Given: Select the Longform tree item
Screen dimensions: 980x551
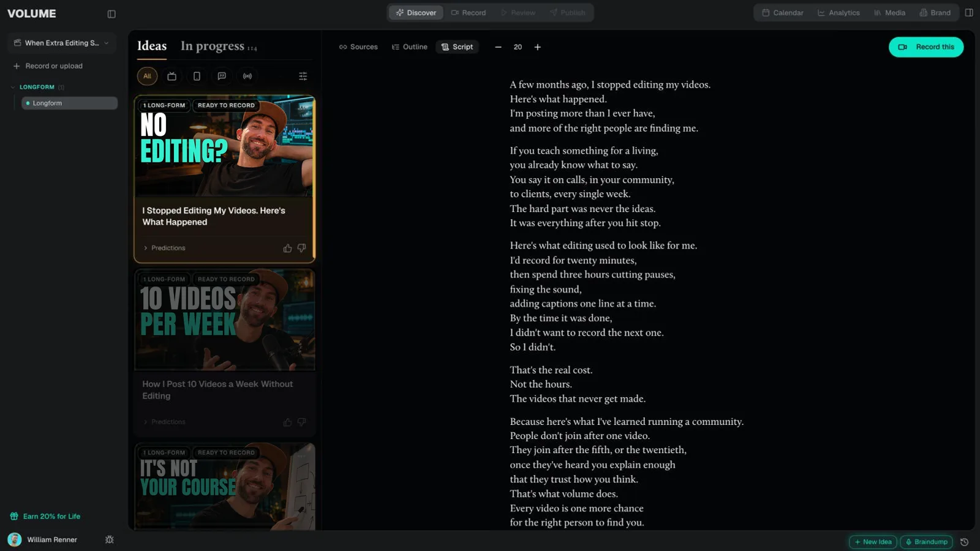Looking at the screenshot, I should point(69,103).
